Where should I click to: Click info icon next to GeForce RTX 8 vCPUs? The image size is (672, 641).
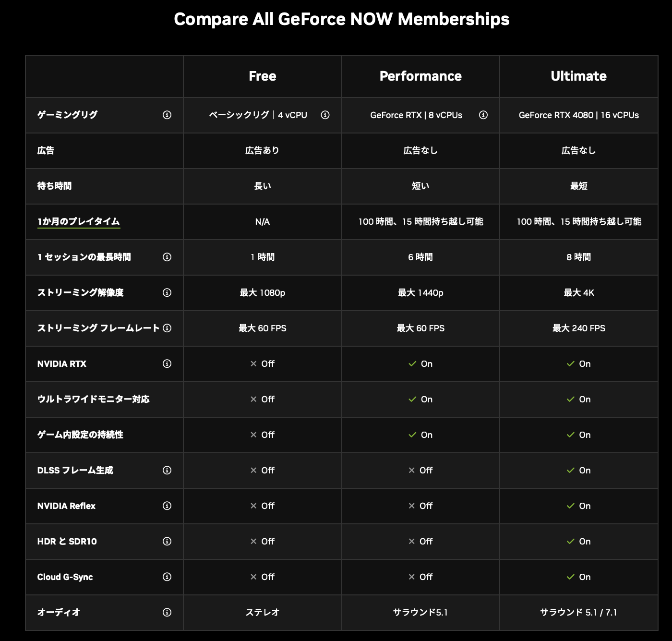click(483, 115)
